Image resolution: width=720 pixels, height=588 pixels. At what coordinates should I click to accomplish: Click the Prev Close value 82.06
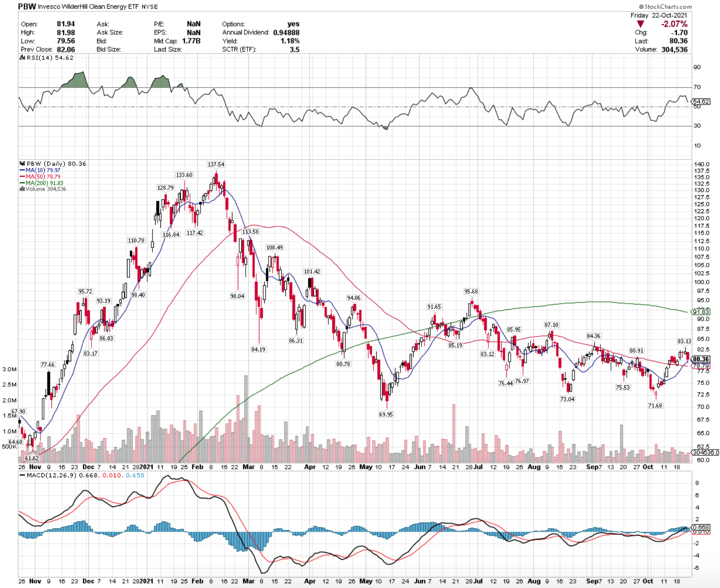tap(65, 49)
